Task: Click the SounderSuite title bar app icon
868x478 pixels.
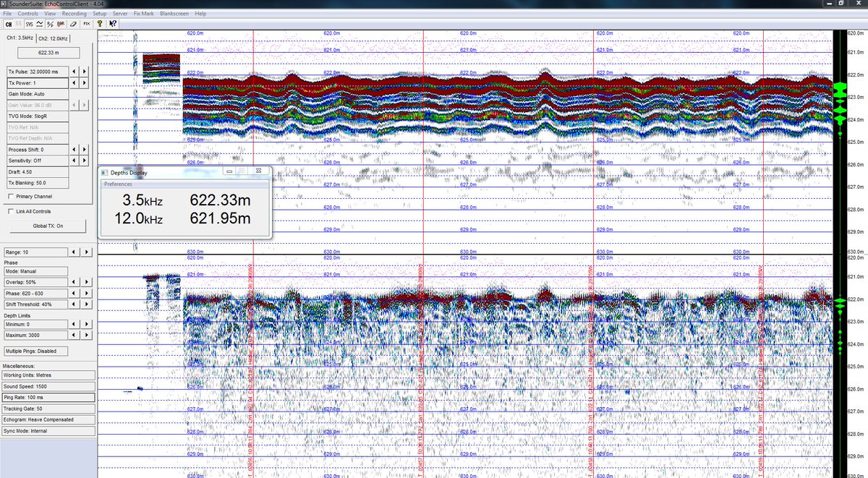Action: point(5,4)
